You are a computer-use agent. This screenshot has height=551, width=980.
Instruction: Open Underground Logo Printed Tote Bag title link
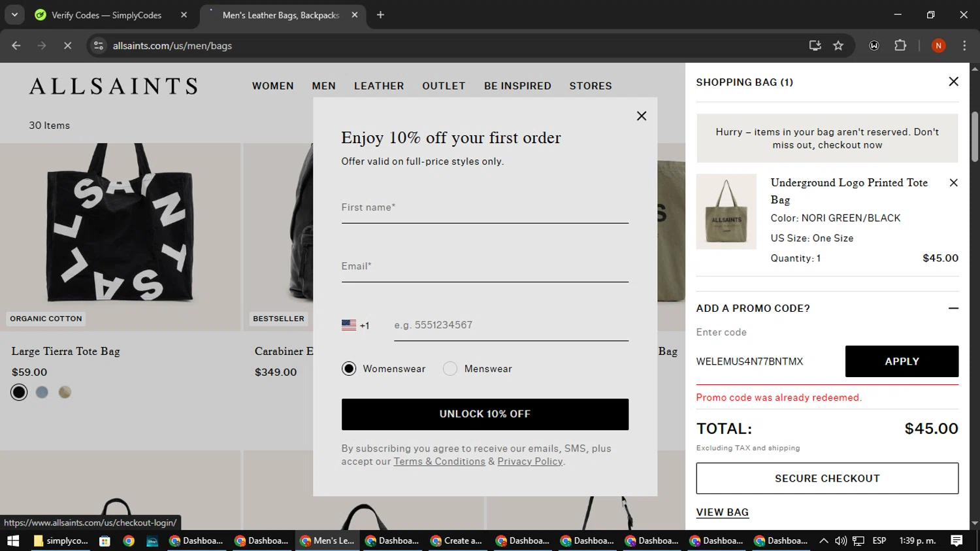click(849, 191)
